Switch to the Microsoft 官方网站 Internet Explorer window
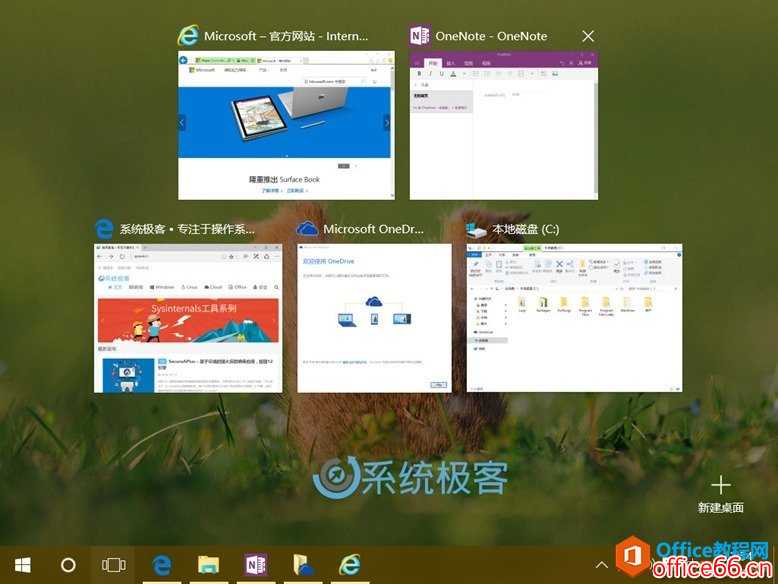Viewport: 778px width, 584px height. click(x=286, y=125)
